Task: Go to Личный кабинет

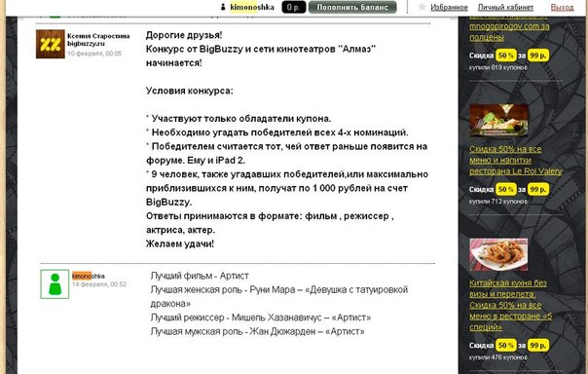Action: tap(505, 7)
